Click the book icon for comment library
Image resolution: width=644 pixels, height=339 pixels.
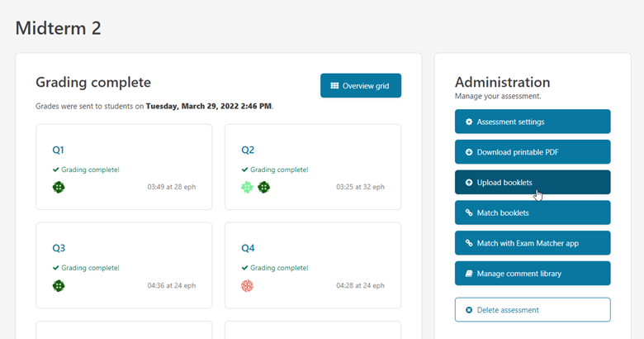click(x=469, y=274)
